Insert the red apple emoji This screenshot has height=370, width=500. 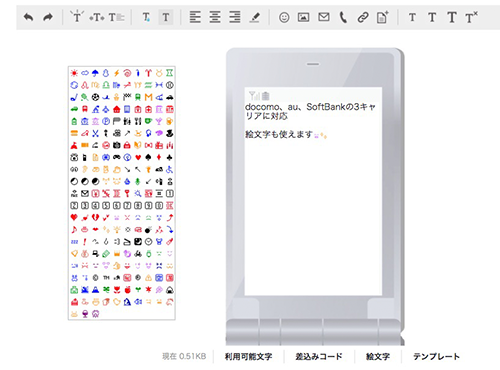(127, 290)
